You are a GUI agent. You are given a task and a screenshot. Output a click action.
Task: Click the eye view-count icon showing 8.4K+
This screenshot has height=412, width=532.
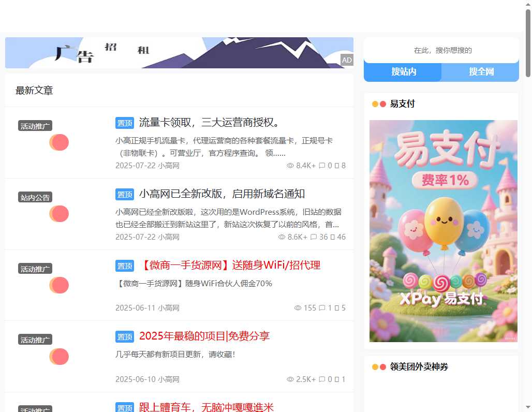tap(291, 166)
